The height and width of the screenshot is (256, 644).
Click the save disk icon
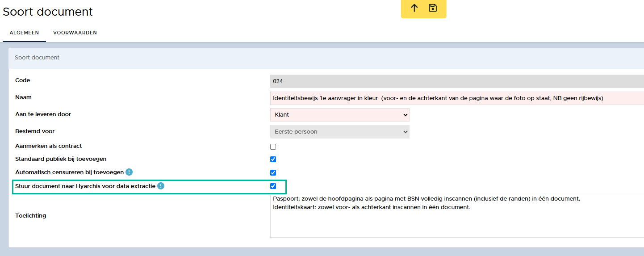tap(433, 8)
